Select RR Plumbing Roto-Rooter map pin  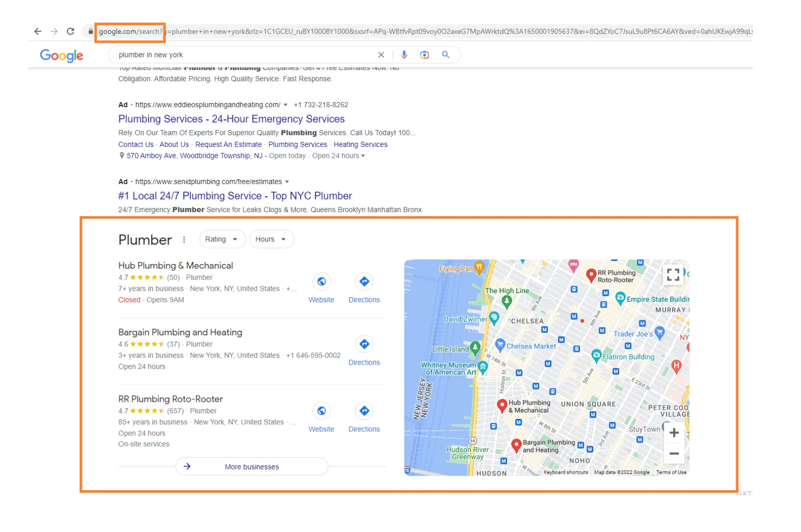coord(591,275)
